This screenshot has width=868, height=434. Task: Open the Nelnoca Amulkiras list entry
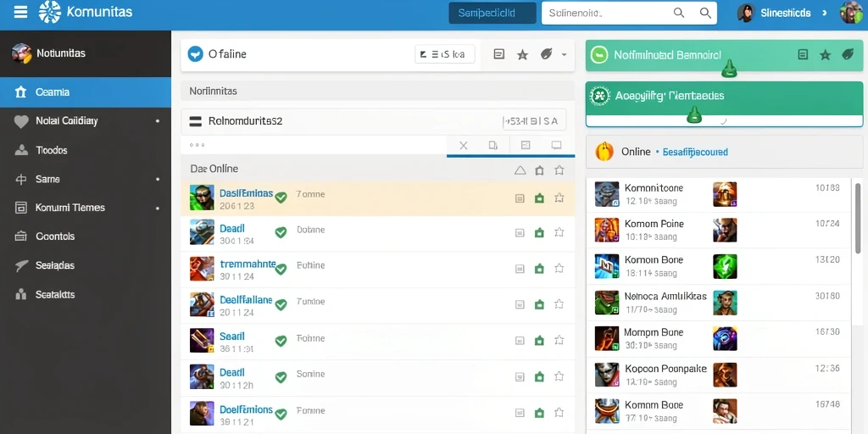(718, 303)
